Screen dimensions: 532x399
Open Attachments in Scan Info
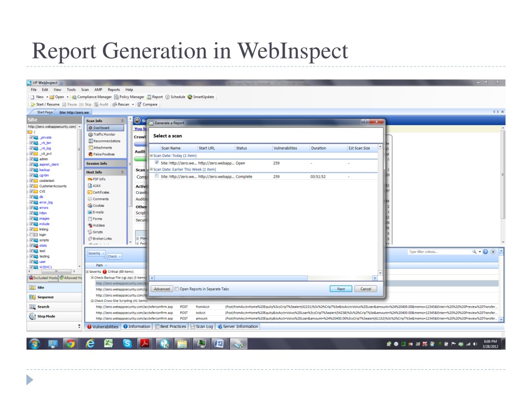pos(100,148)
